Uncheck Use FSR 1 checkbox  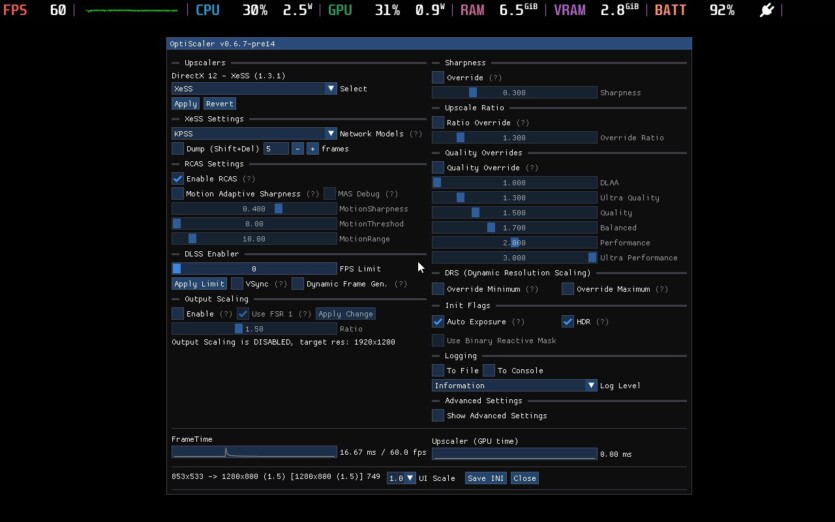(x=242, y=313)
